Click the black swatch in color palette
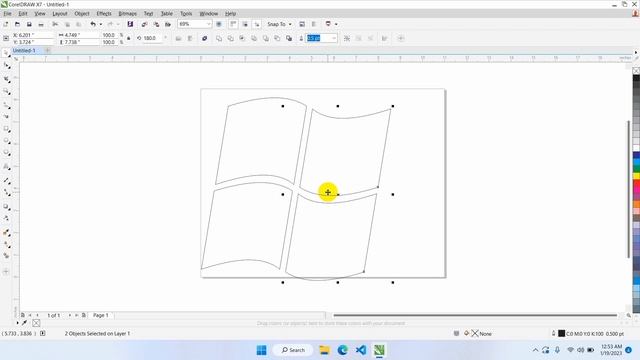This screenshot has height=360, width=640. (636, 78)
